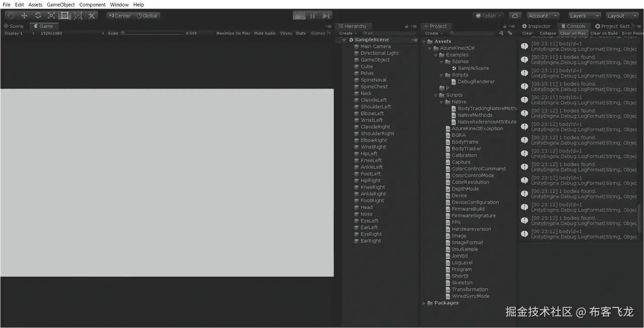Screen dimensions: 644x328
Task: Collapse the Assets folder arrow
Action: [x=424, y=41]
